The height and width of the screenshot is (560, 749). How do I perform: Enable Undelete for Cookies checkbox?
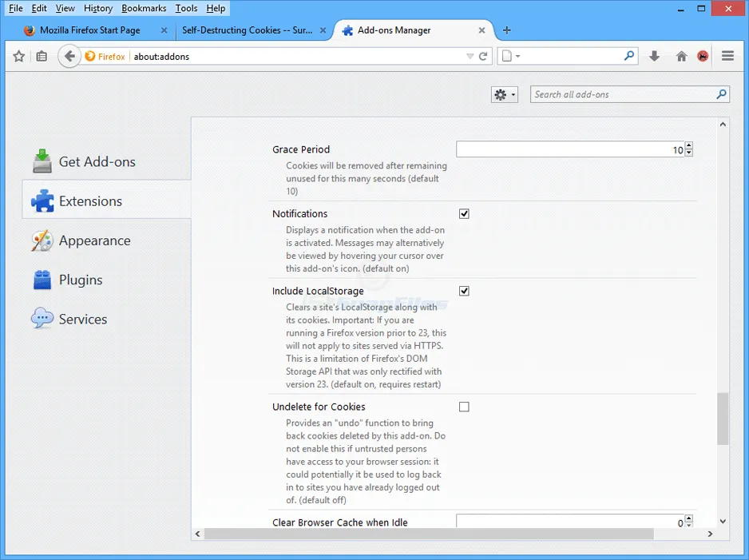click(464, 407)
